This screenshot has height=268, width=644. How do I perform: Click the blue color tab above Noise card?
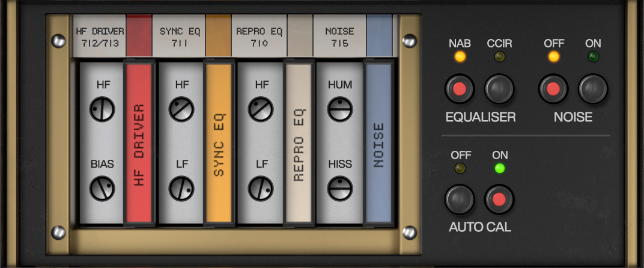(380, 36)
